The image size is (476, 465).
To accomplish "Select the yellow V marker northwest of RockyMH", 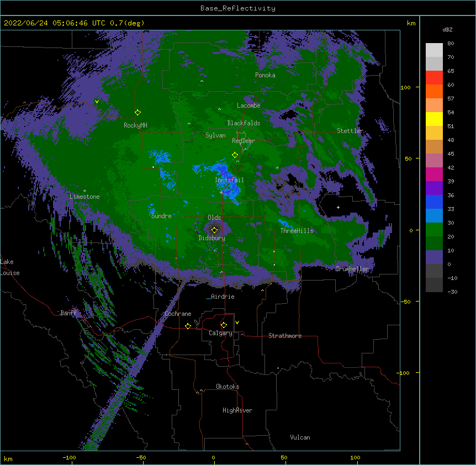I will [97, 102].
